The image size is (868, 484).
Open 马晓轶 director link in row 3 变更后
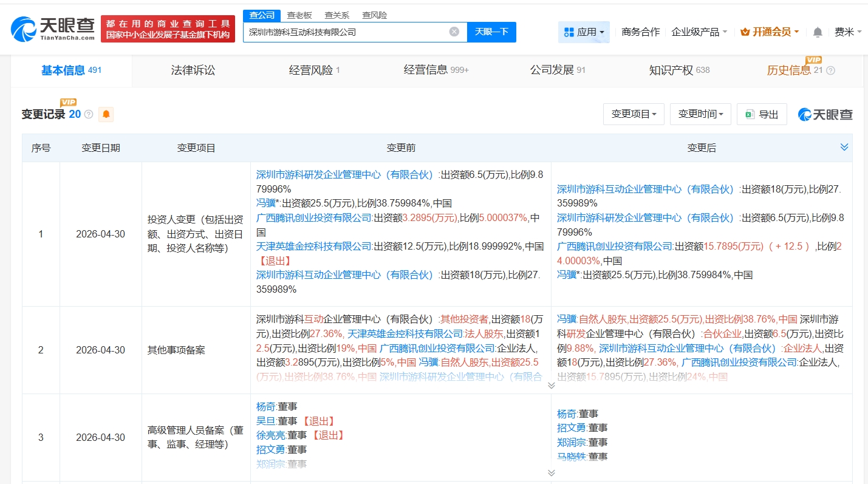coord(572,457)
